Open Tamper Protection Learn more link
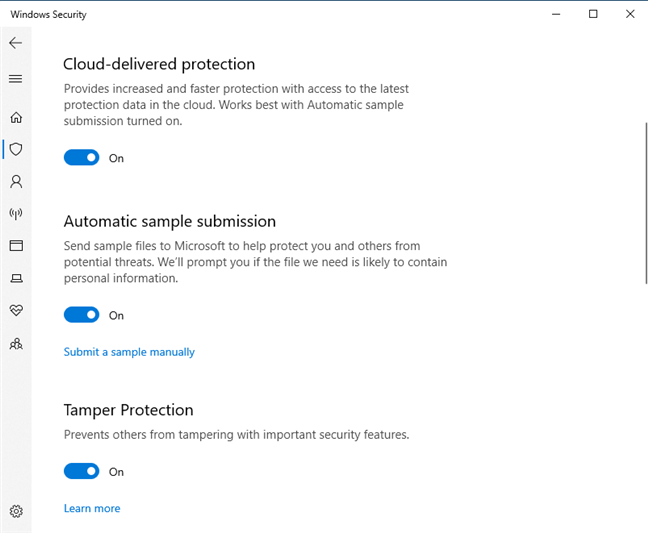 pos(92,508)
